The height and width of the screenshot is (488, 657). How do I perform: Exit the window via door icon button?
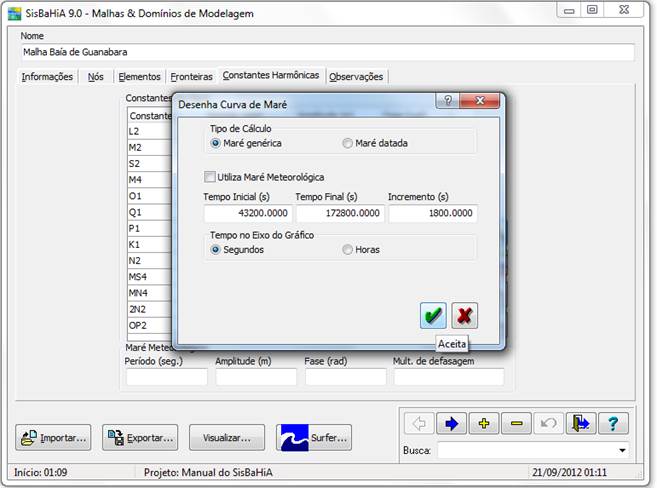click(x=581, y=423)
